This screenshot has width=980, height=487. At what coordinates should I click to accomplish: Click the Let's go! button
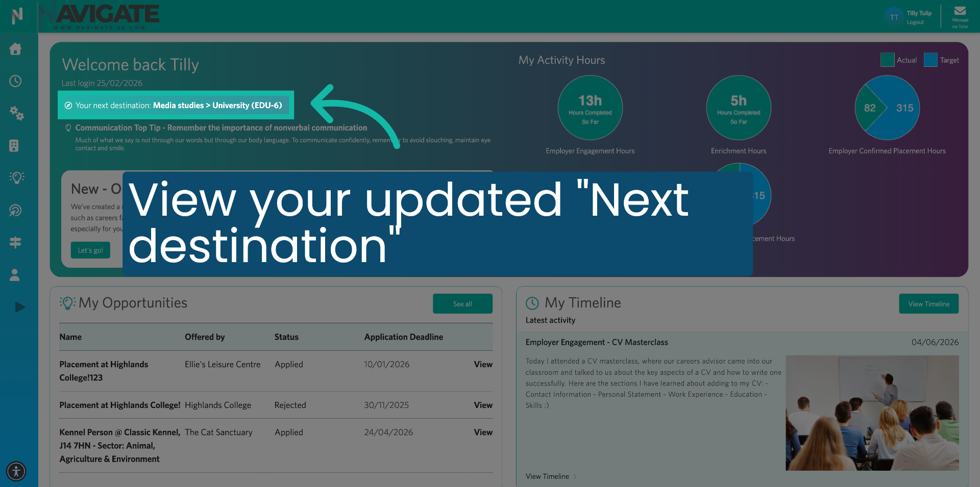tap(90, 250)
